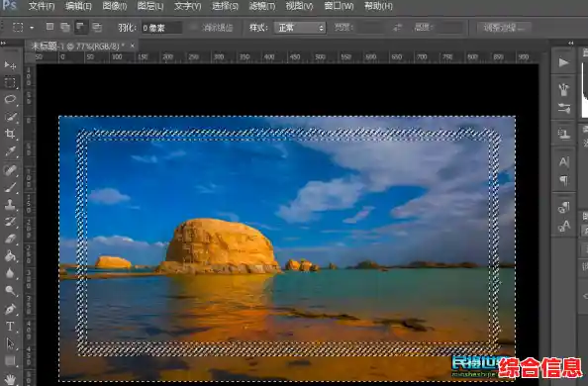Viewport: 588px width, 386px height.
Task: Click the 羽化 feather value field
Action: coord(161,28)
